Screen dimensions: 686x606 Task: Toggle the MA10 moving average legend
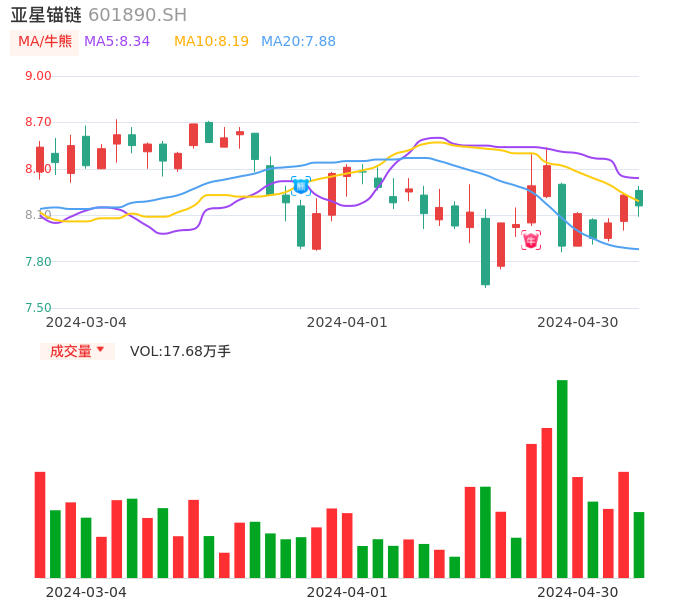211,42
